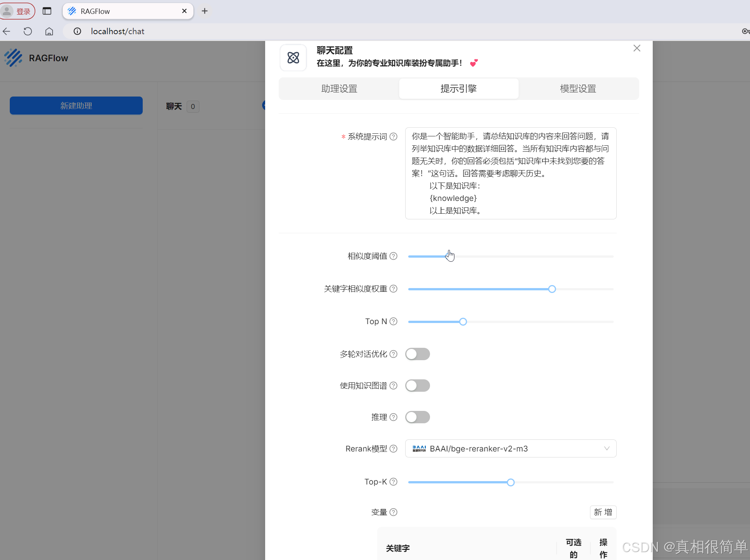Click help icon beside Rerank模型
Image resolution: width=750 pixels, height=560 pixels.
click(393, 449)
